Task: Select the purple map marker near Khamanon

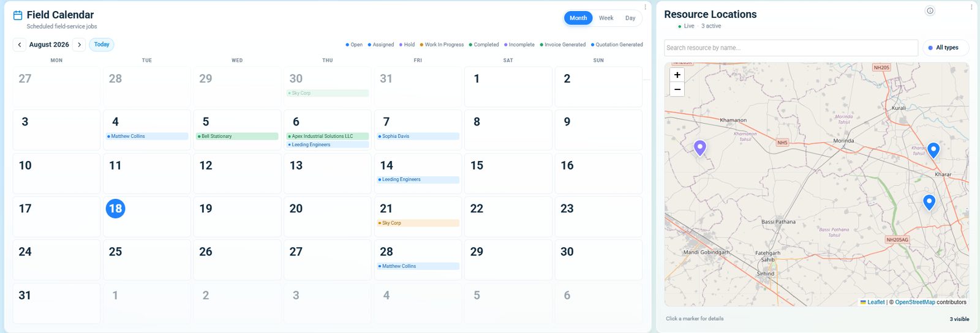Action: pyautogui.click(x=700, y=148)
